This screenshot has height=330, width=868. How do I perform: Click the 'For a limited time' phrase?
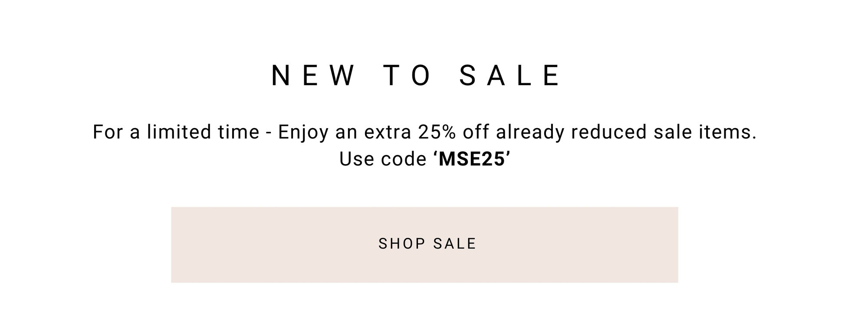tap(176, 132)
